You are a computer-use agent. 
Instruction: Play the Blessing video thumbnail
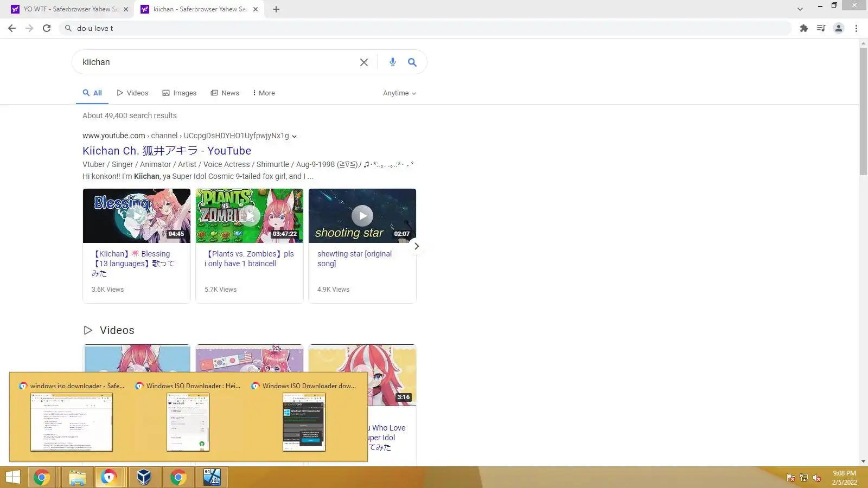[x=137, y=216]
